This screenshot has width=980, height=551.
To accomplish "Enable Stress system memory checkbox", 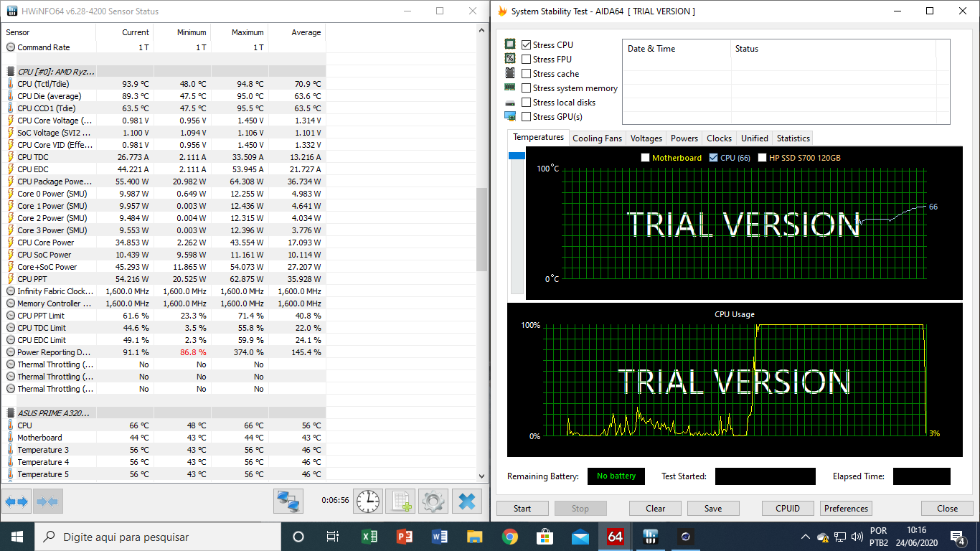I will point(527,88).
